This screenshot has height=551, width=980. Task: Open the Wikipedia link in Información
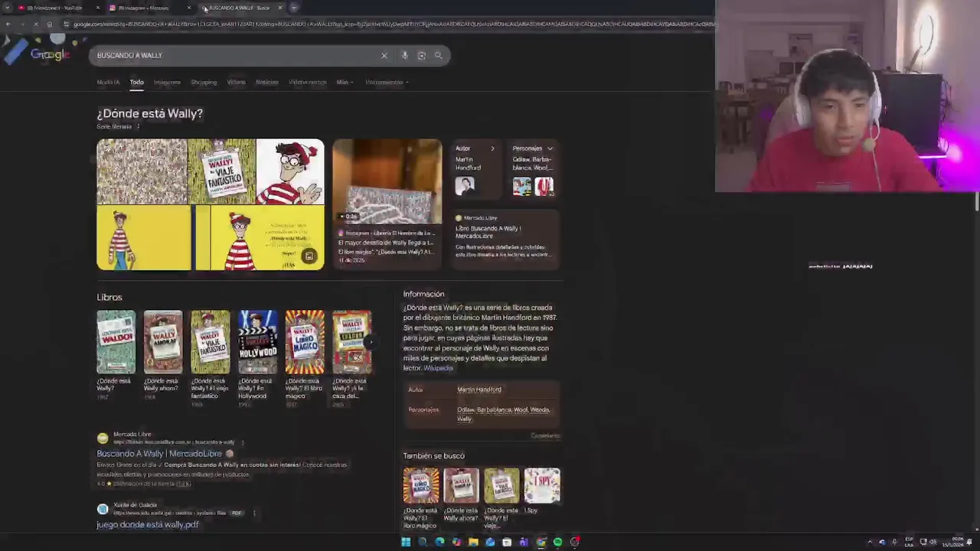[439, 368]
